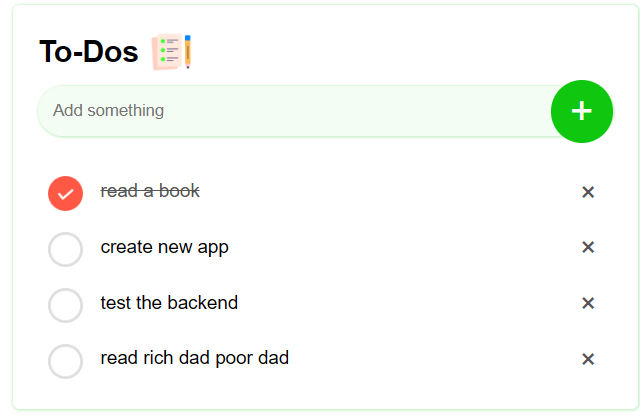The height and width of the screenshot is (417, 642).
Task: Click the green plus add button
Action: (581, 111)
